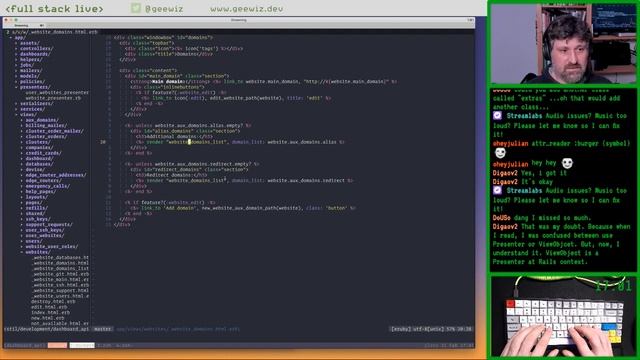Click Streamlabs badge above oheyjulian's attr_reader message
This screenshot has width=640, height=360.
[x=497, y=116]
